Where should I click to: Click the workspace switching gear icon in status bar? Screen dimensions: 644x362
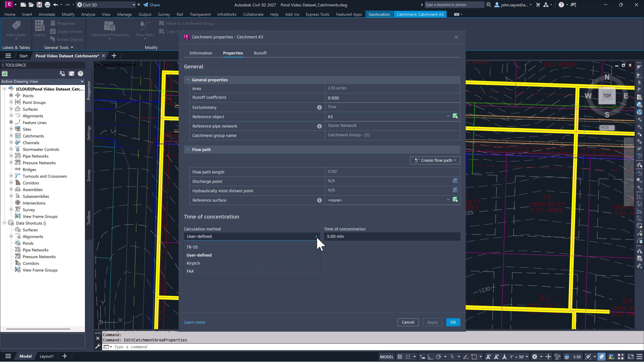pos(535,357)
